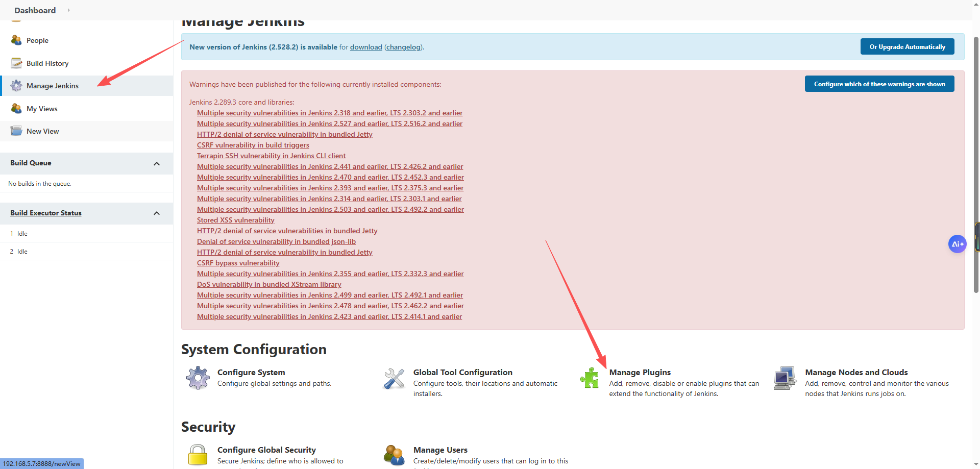Click Configure which of these warnings are shown
980x469 pixels.
(x=879, y=84)
